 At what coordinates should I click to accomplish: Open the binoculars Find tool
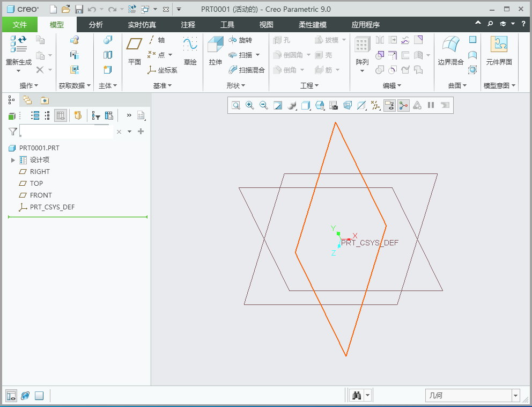pyautogui.click(x=357, y=395)
